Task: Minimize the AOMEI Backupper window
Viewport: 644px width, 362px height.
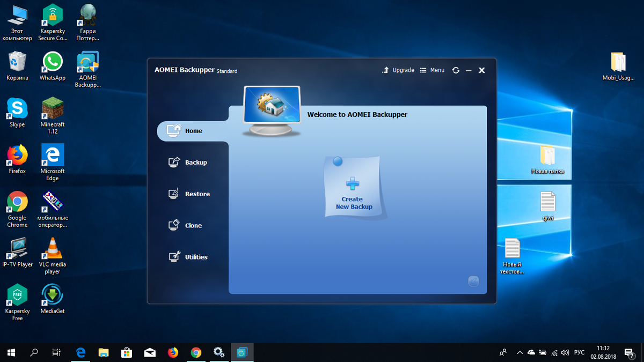Action: pyautogui.click(x=469, y=70)
